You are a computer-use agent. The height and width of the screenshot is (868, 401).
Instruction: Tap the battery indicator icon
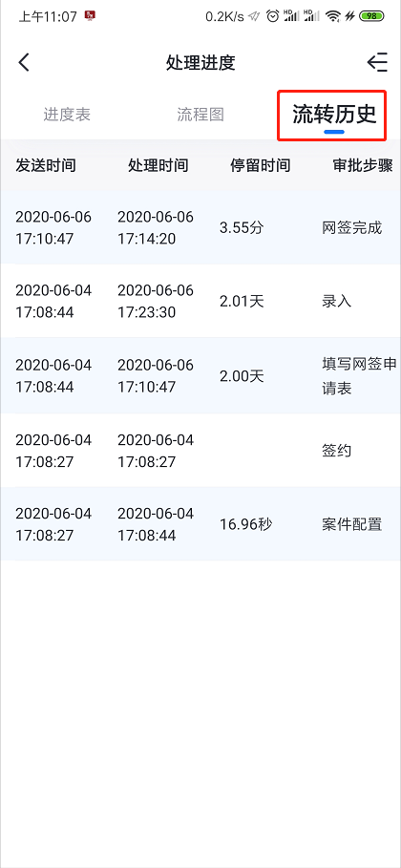(371, 16)
